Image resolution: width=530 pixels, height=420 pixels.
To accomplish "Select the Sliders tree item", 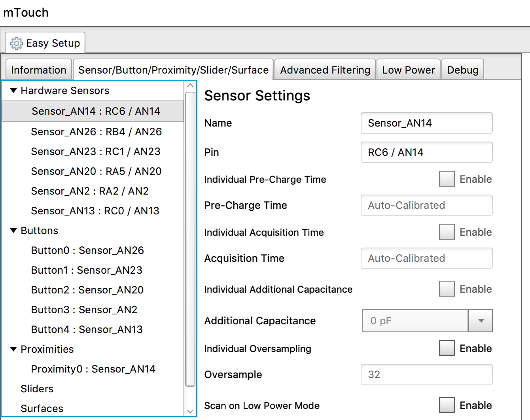I will [x=37, y=389].
